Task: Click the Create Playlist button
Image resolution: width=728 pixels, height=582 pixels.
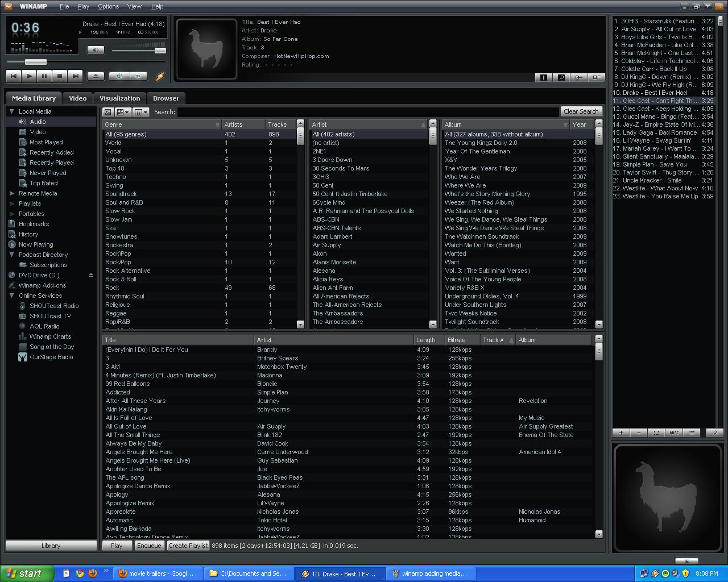Action: (x=188, y=546)
